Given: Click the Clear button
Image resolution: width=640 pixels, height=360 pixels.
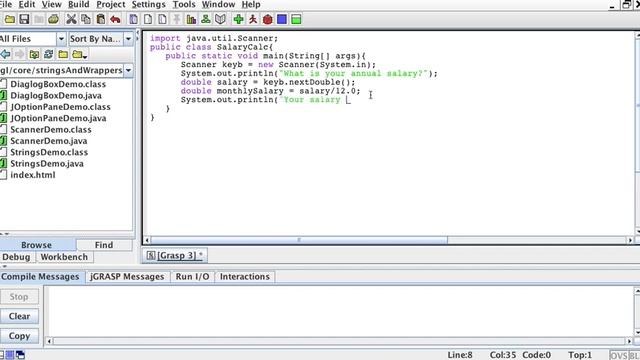Looking at the screenshot, I should click(x=19, y=316).
